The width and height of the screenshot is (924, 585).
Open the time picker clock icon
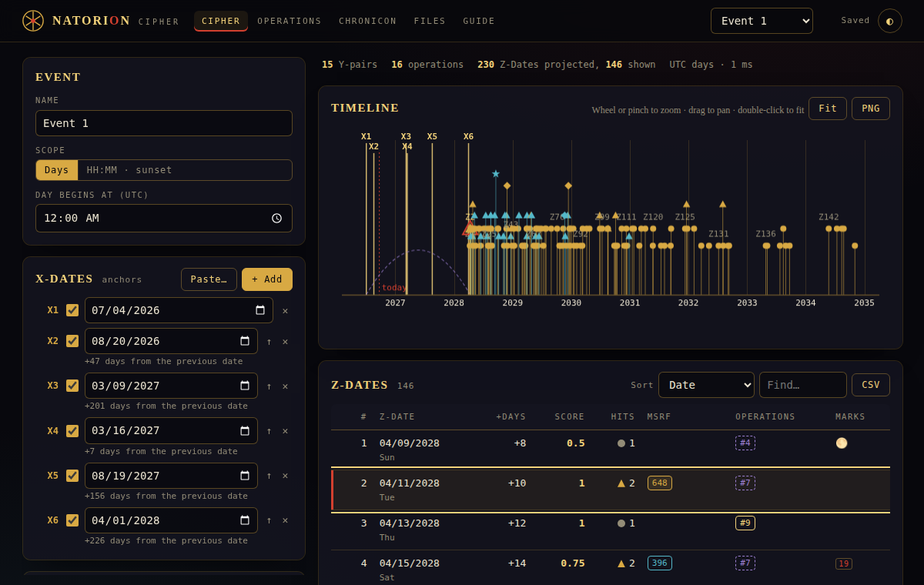(x=277, y=218)
